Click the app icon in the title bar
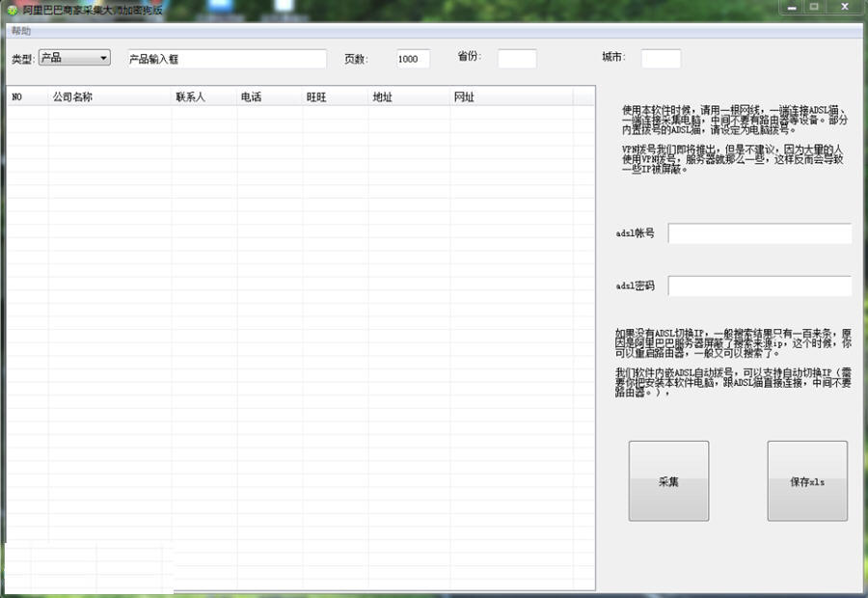The height and width of the screenshot is (598, 868). tap(13, 10)
